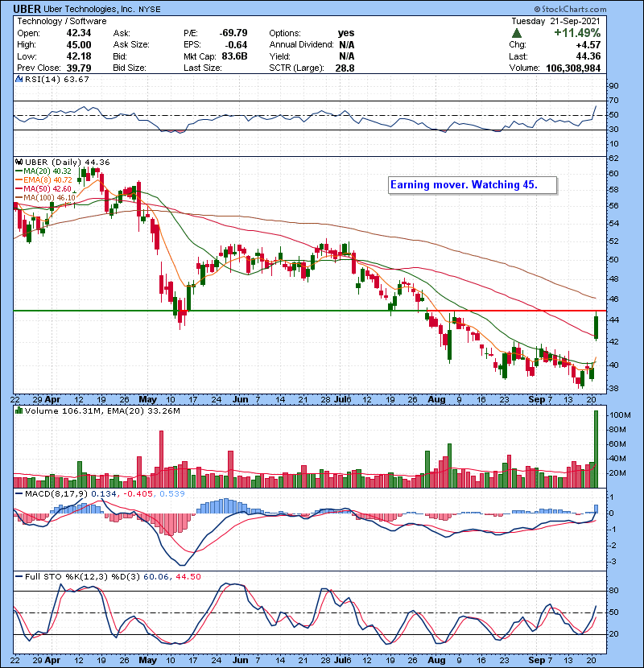The width and height of the screenshot is (644, 668).
Task: Click the 'Earning mover. Watching 45.' annotation
Action: tap(473, 185)
